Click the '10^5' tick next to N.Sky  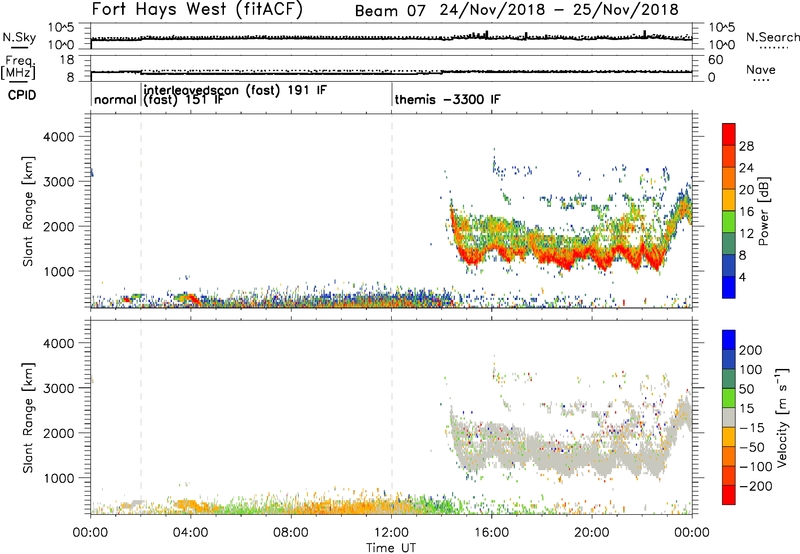(x=61, y=28)
